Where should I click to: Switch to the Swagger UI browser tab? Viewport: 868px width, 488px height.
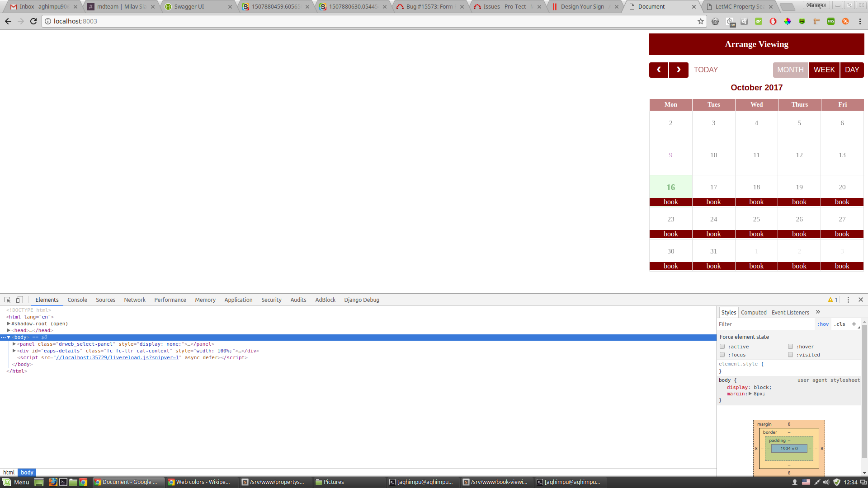point(197,6)
